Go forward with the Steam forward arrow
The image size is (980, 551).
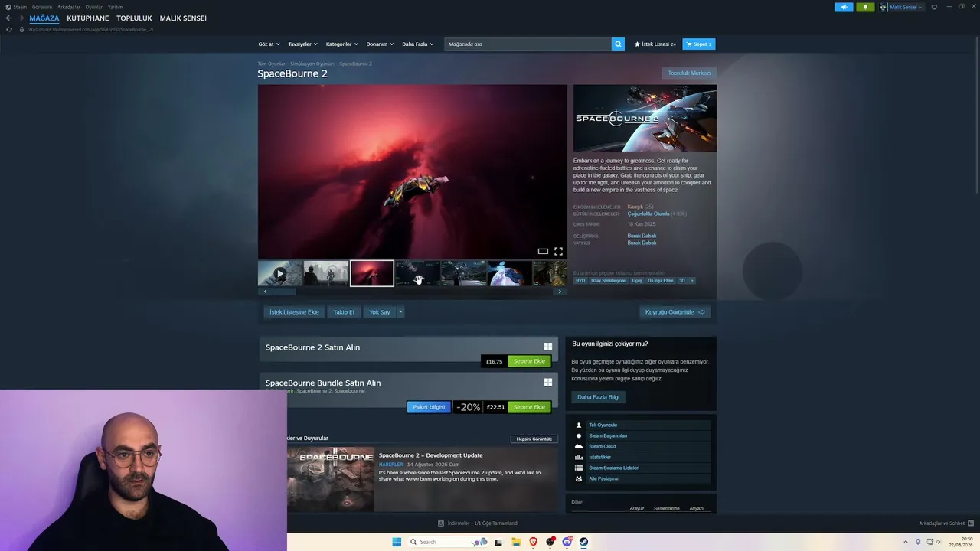21,18
